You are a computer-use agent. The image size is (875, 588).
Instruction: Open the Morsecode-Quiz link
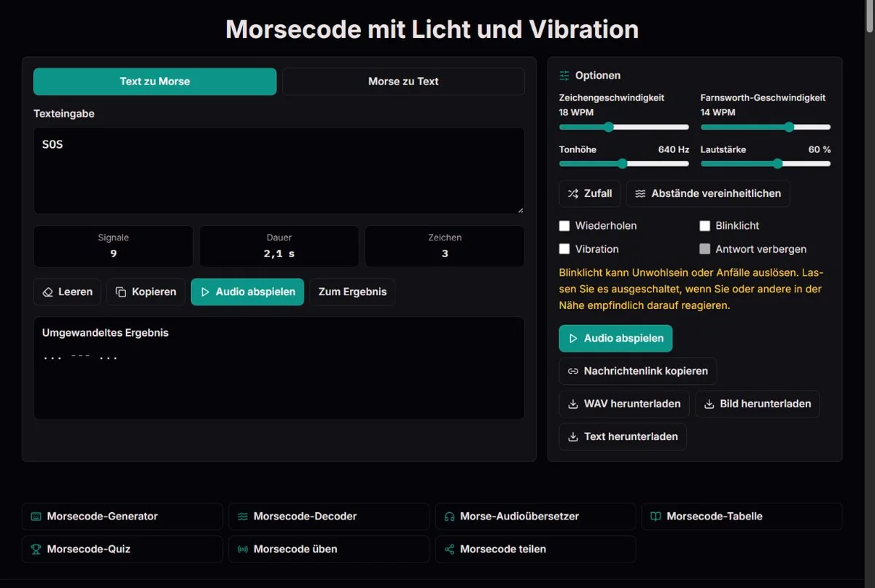coord(122,549)
